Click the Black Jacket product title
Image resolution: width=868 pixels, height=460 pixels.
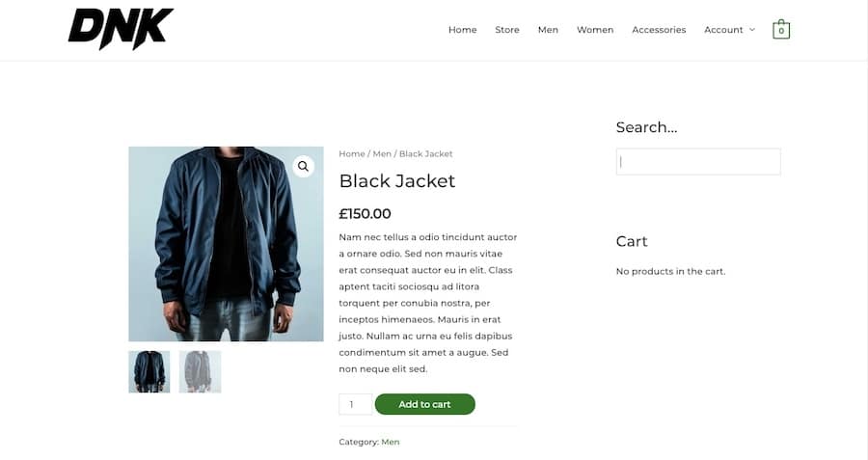397,181
